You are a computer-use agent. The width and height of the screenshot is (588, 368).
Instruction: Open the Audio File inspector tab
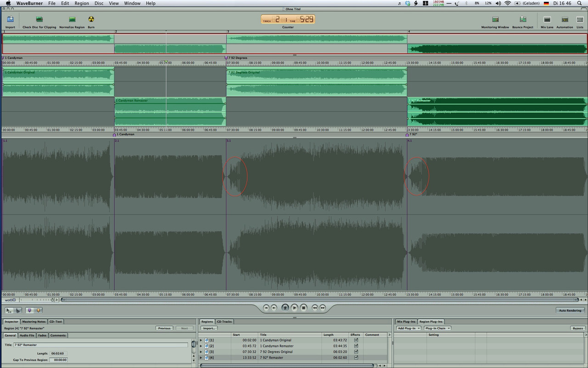click(x=27, y=335)
